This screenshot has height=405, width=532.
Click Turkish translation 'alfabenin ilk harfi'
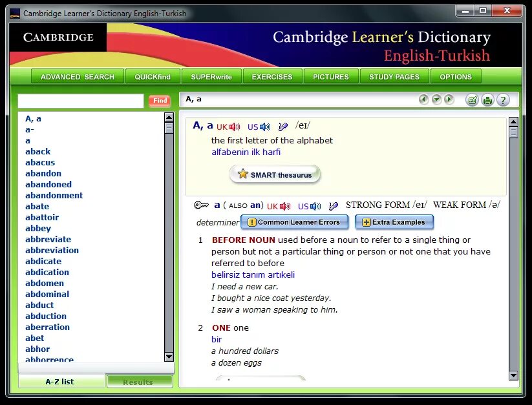tap(246, 152)
